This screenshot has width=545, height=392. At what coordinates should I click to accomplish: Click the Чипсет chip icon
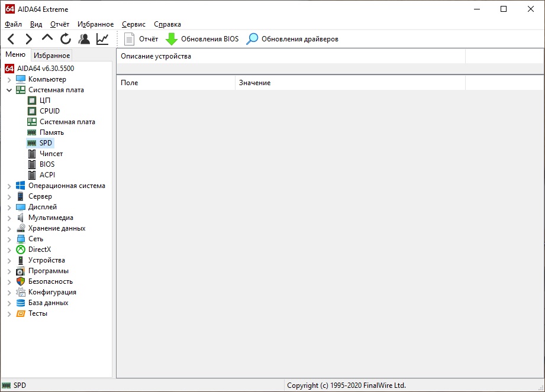(x=32, y=154)
